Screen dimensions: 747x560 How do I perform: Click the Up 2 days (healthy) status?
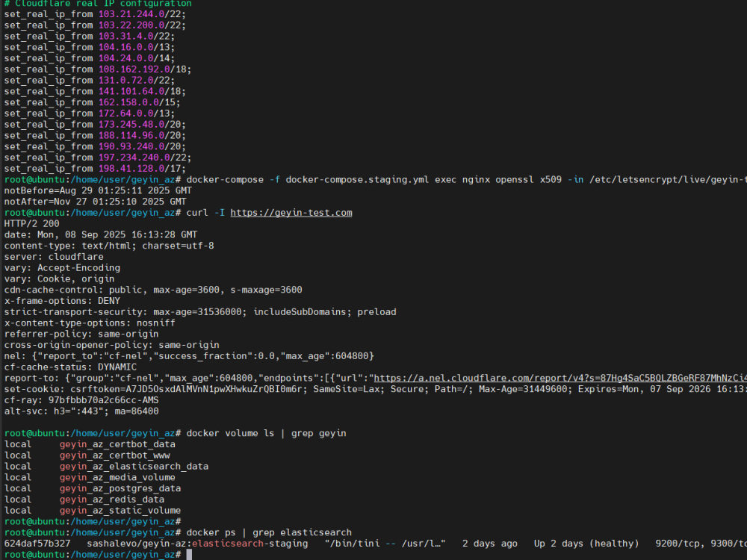[x=586, y=544]
